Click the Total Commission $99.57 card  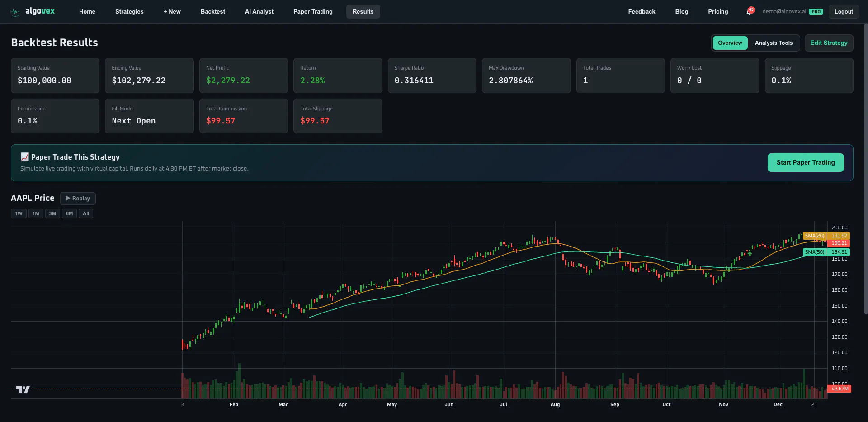click(x=244, y=116)
